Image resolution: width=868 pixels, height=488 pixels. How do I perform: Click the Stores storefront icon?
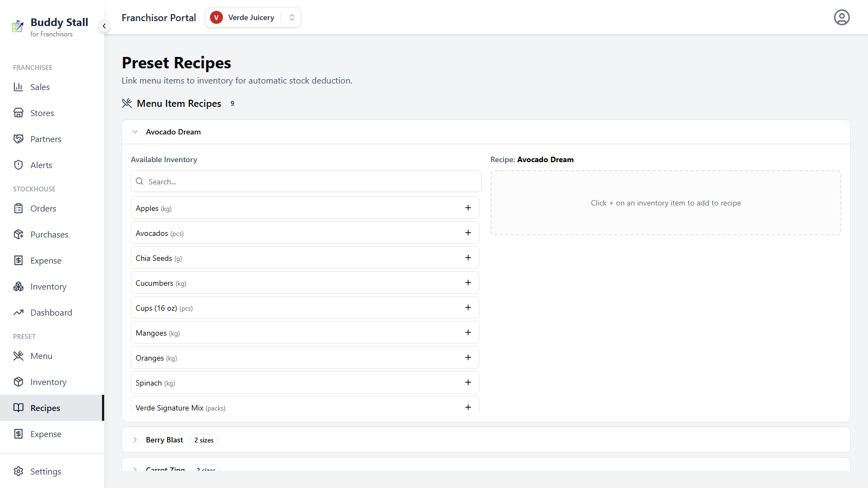[x=18, y=113]
